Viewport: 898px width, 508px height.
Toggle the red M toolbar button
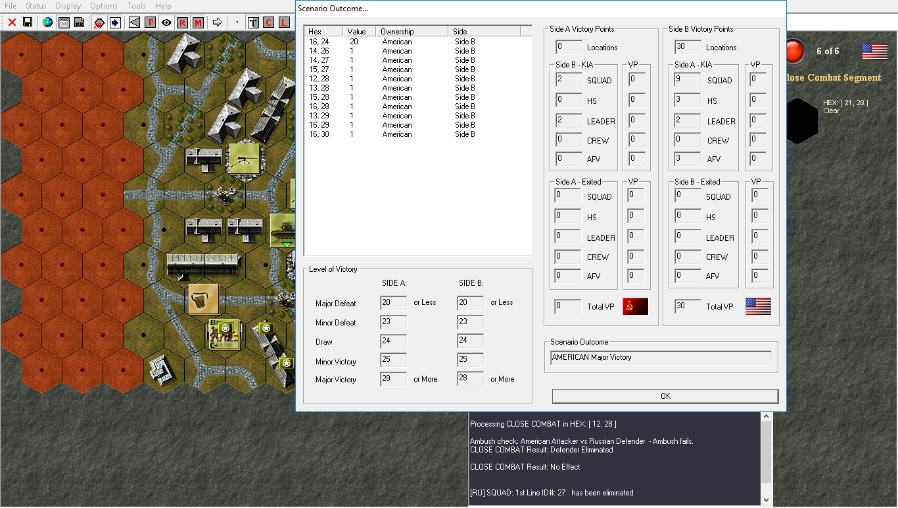(x=198, y=22)
